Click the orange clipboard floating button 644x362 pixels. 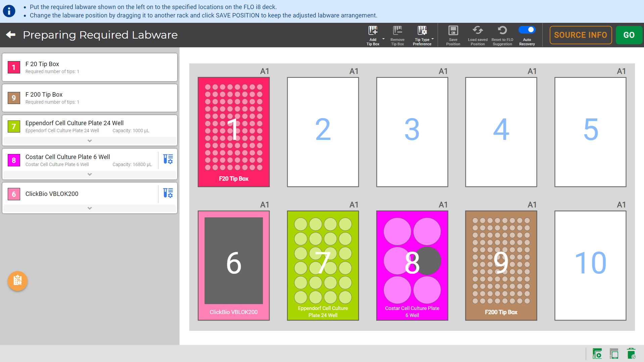17,280
